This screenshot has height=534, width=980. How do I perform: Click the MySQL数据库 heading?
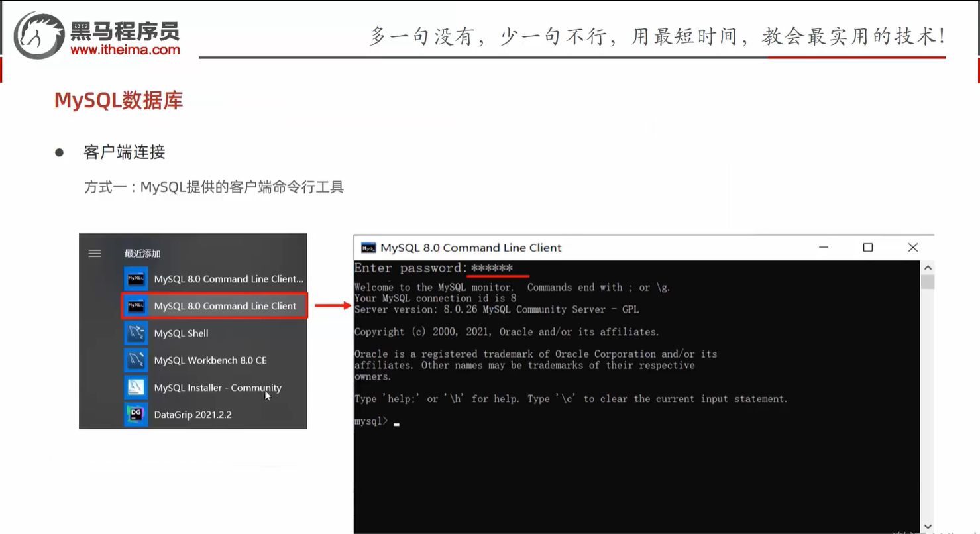[119, 100]
